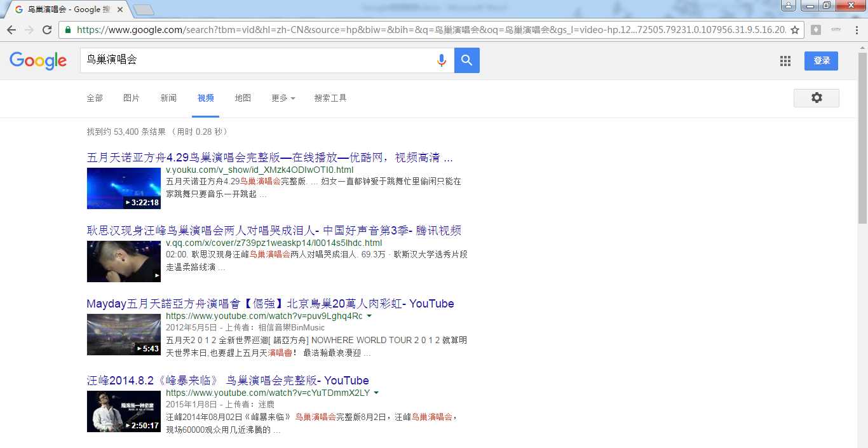Switch to the 新闻 results tab
Viewport: 868px width, 448px height.
tap(168, 98)
